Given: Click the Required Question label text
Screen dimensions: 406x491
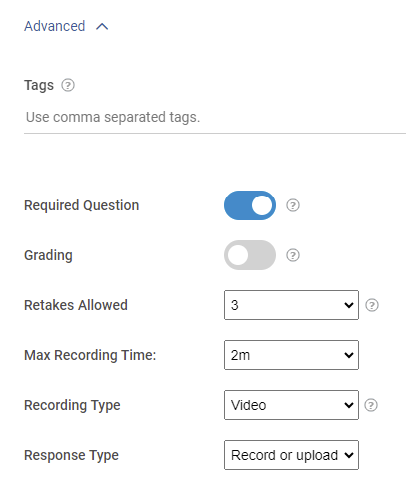Looking at the screenshot, I should coord(82,205).
